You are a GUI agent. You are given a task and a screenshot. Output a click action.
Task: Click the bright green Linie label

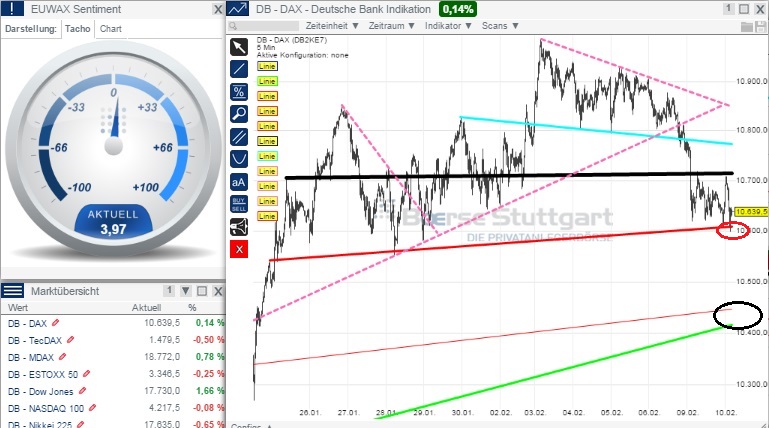pos(267,81)
